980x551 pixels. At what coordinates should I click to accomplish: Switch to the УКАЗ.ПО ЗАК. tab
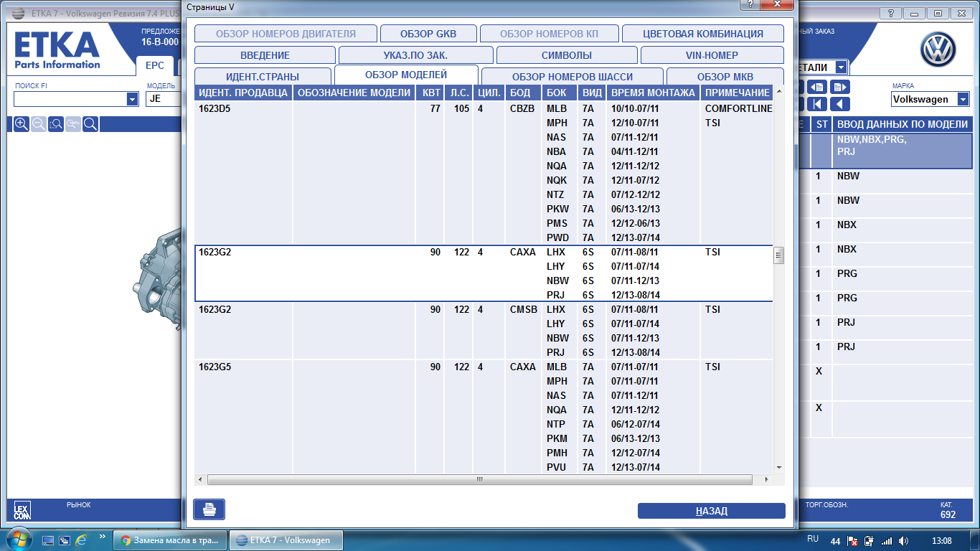click(x=416, y=55)
